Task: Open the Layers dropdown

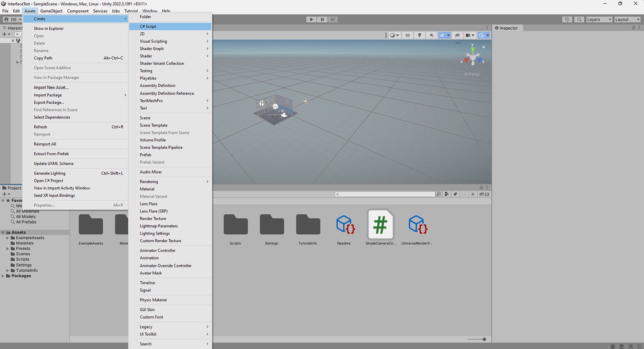Action: (x=598, y=19)
